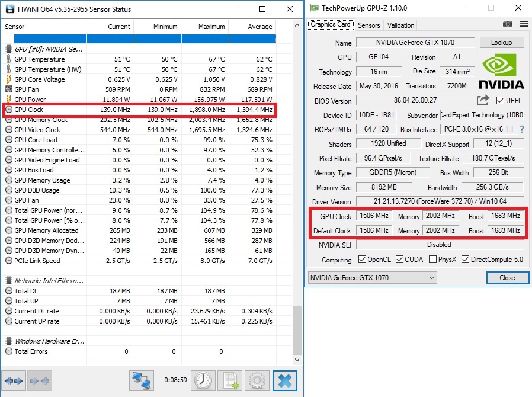The height and width of the screenshot is (397, 532).
Task: Click HWiNFO expand sensor window arrows icon
Action: click(x=14, y=381)
